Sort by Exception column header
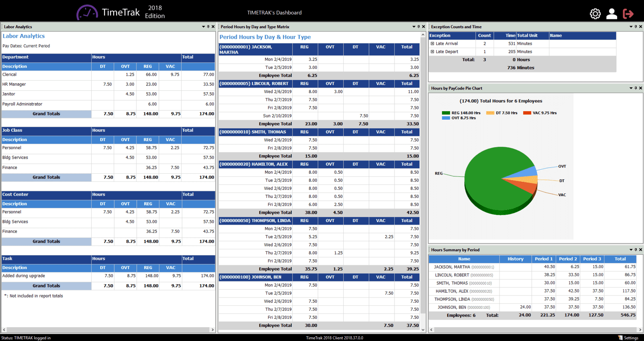 click(x=452, y=35)
